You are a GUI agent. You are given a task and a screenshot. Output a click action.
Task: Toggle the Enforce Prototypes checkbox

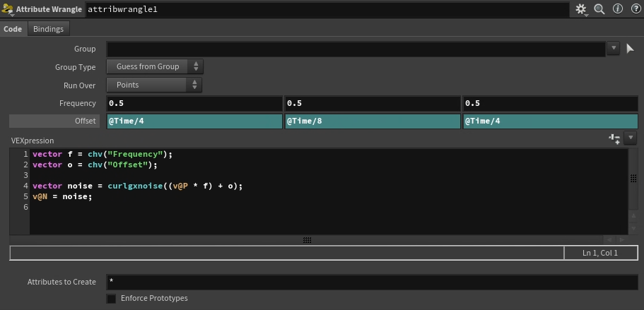point(111,299)
